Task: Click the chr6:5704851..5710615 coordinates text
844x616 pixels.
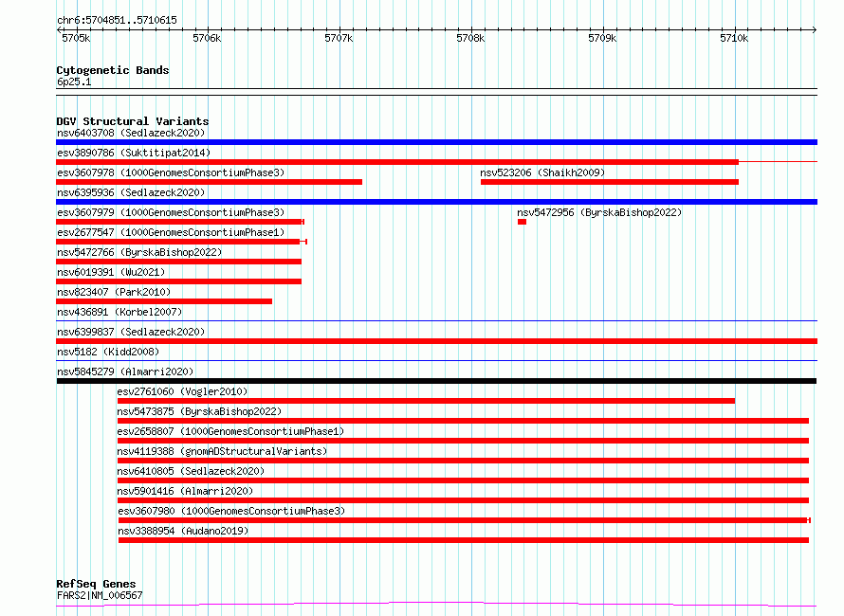Action: [x=117, y=21]
